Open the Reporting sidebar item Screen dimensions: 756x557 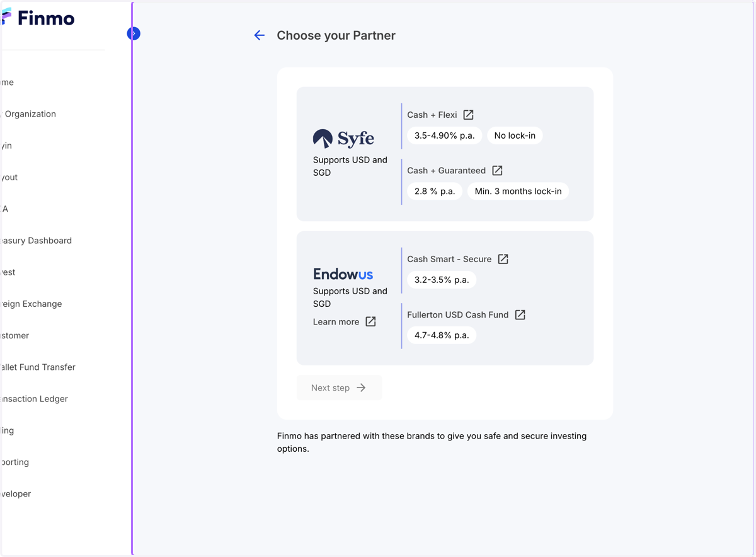coord(14,462)
